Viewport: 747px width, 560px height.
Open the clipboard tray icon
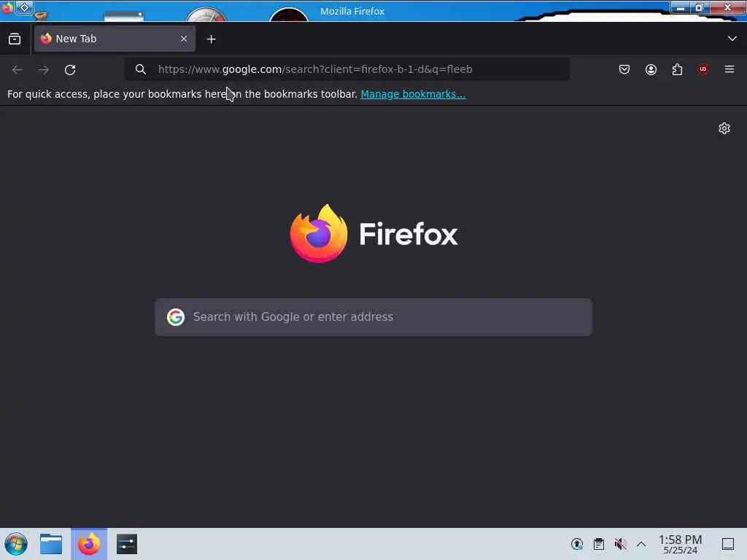pyautogui.click(x=599, y=544)
